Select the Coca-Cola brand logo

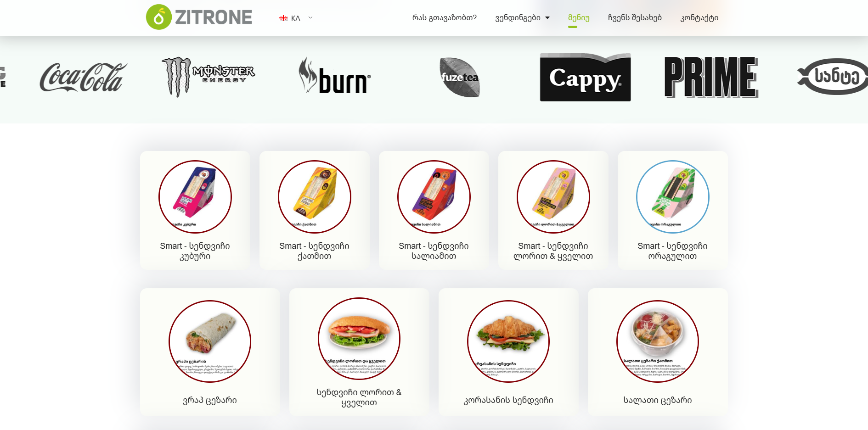coord(83,77)
